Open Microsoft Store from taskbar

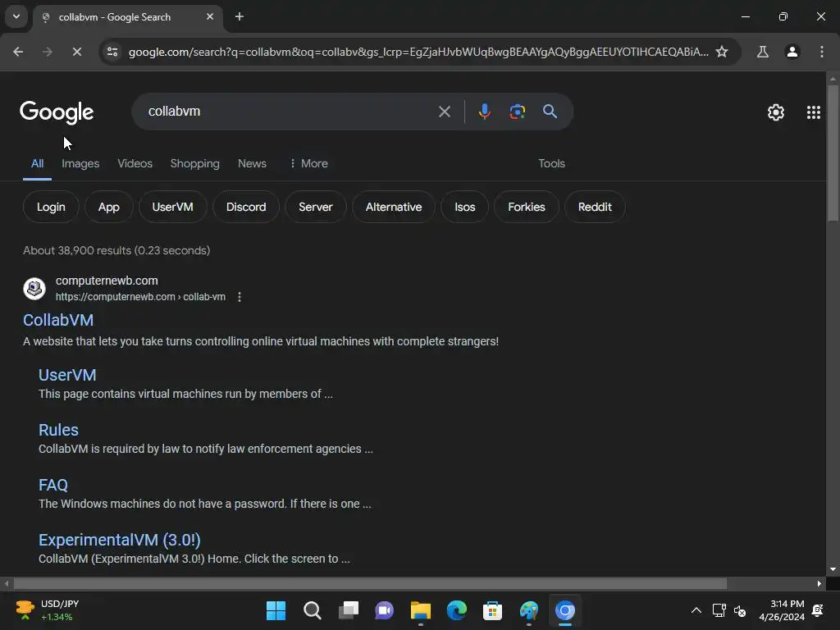pos(492,610)
